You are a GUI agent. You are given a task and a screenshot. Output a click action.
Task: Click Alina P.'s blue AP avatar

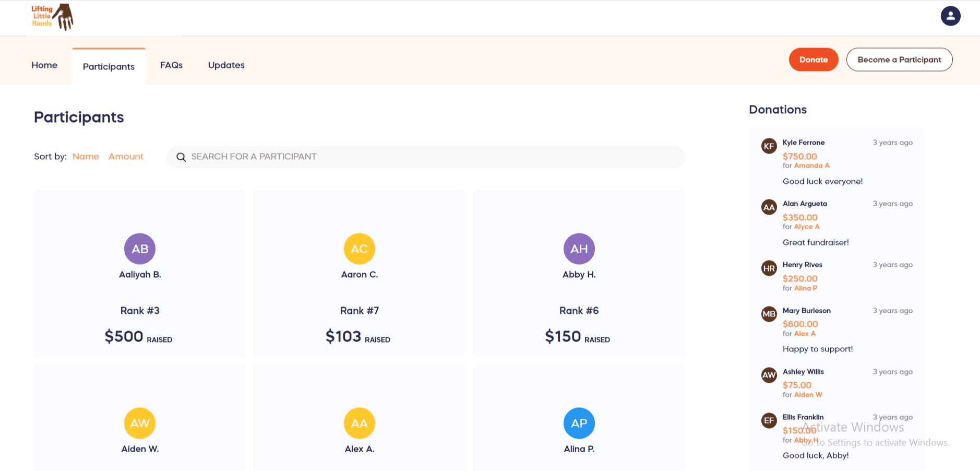pyautogui.click(x=579, y=423)
